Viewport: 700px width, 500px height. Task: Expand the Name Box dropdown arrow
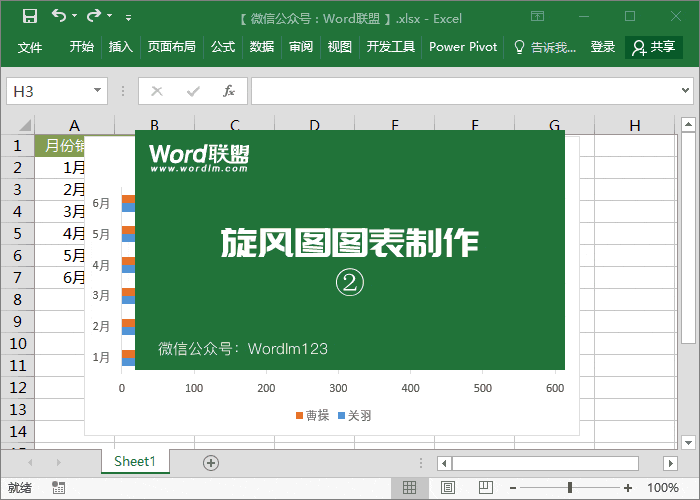97,91
